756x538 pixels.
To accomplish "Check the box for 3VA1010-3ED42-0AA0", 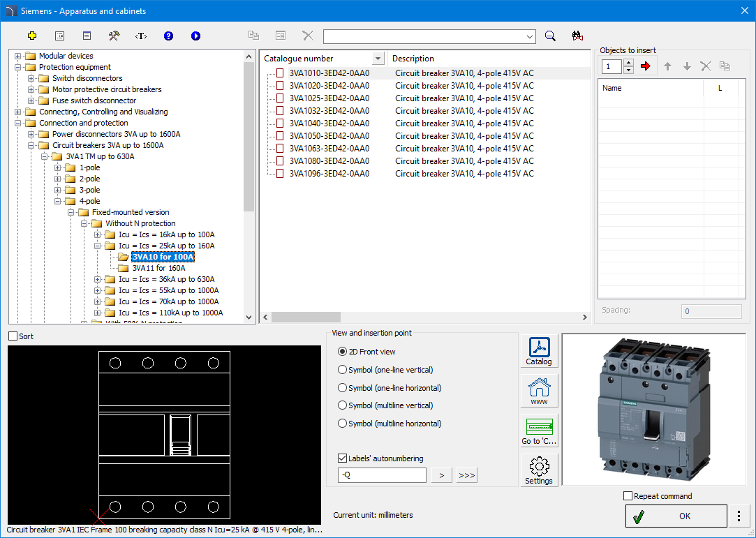I will point(280,73).
